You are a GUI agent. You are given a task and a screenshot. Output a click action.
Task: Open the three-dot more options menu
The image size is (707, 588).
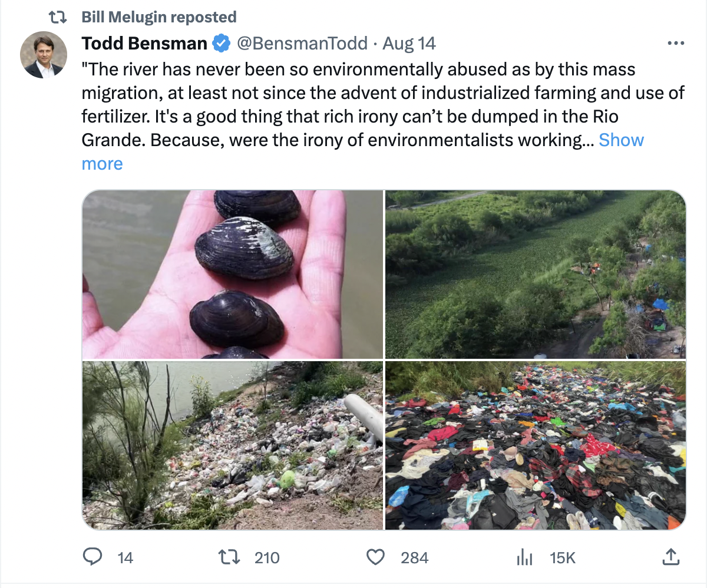point(675,44)
